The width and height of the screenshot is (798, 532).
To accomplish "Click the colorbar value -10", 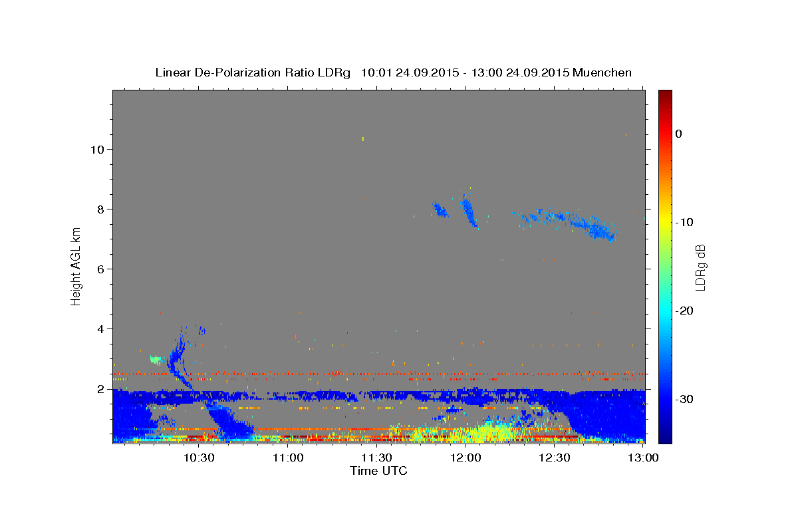I will tap(684, 222).
